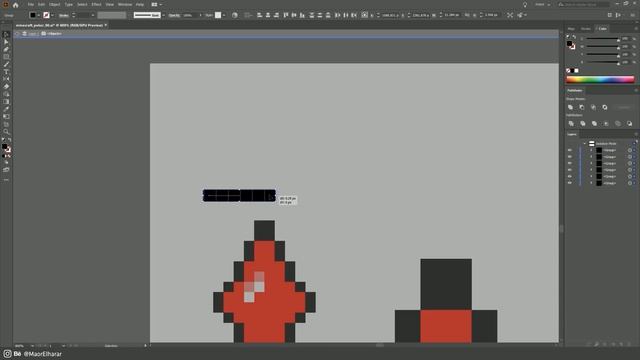This screenshot has height=360, width=640.
Task: Open stroke color dropdown in control bar
Action: 53,15
